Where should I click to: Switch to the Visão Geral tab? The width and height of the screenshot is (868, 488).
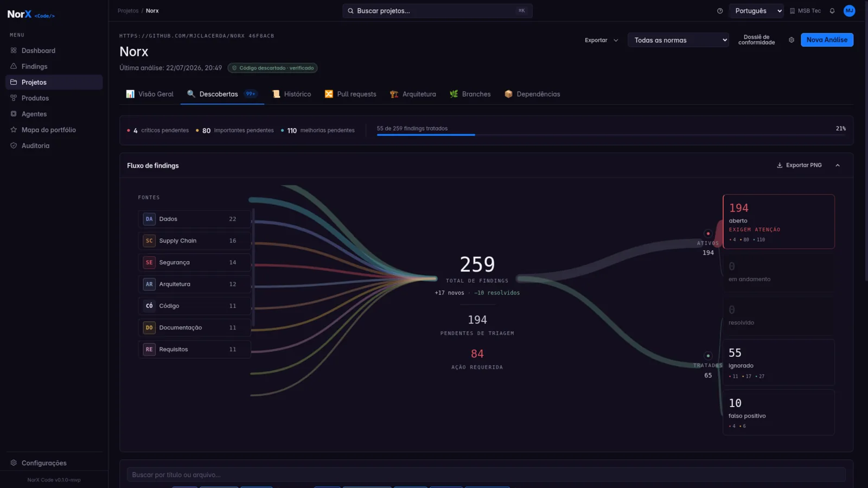pyautogui.click(x=150, y=94)
